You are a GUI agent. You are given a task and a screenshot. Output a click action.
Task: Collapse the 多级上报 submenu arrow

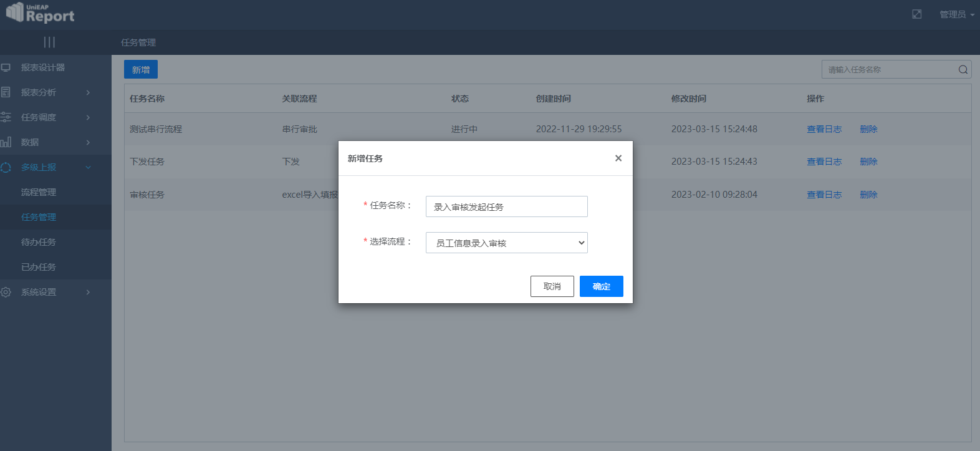88,167
